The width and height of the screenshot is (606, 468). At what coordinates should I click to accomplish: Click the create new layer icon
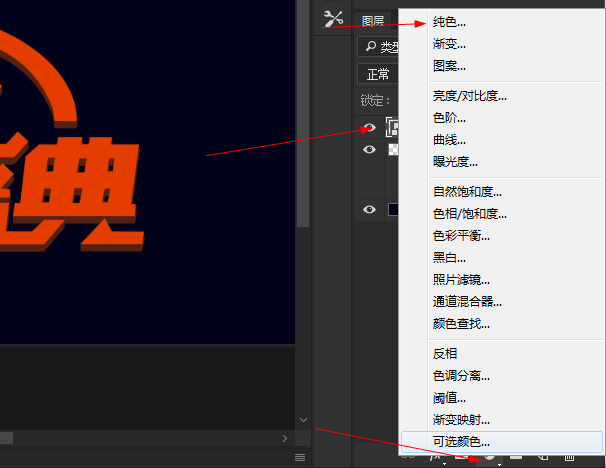(541, 458)
